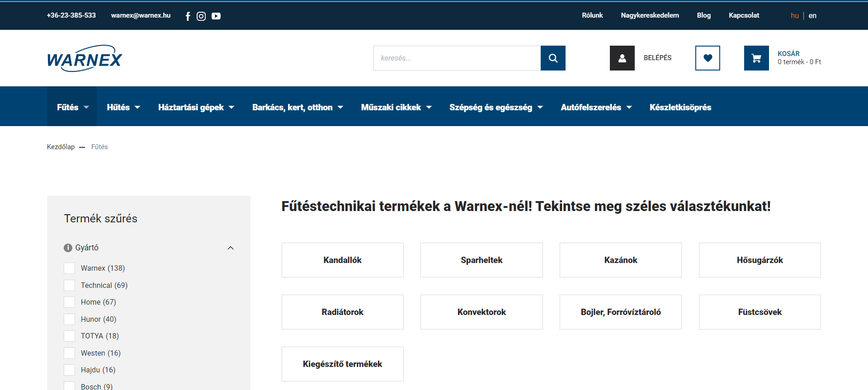This screenshot has height=390, width=868.
Task: Open the wishlist heart icon
Action: [708, 58]
